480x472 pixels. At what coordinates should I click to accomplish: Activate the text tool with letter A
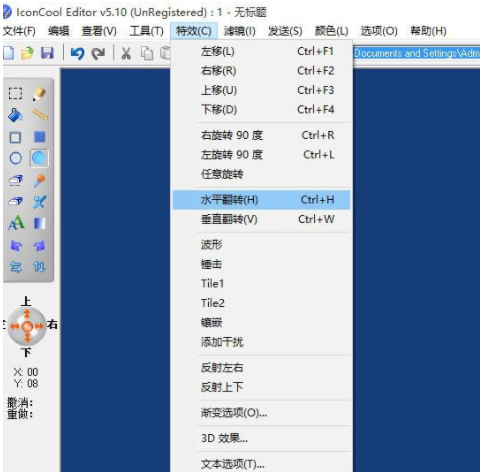pyautogui.click(x=16, y=223)
